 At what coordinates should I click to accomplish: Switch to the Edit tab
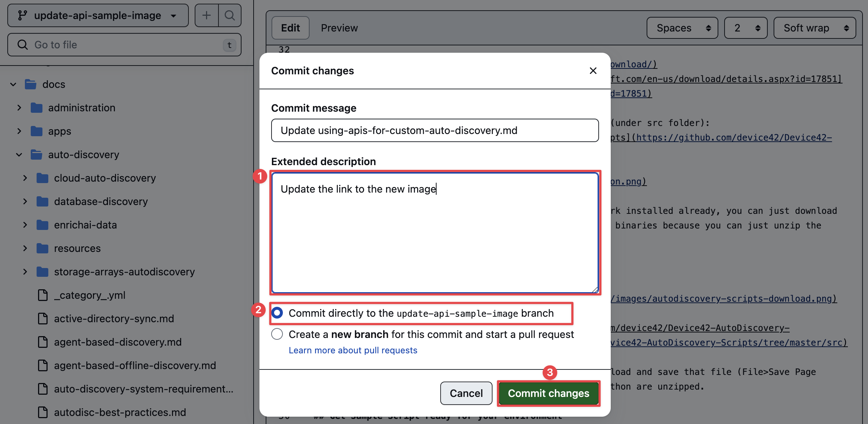[290, 28]
